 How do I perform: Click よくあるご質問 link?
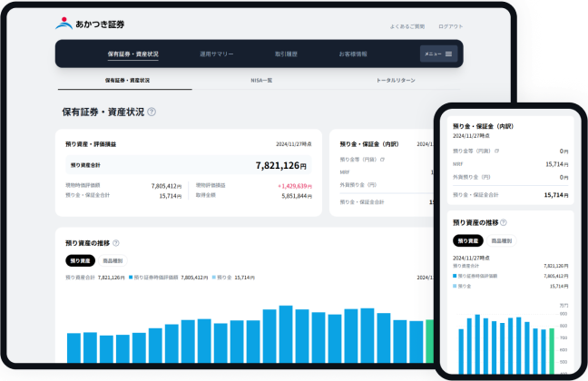[x=407, y=26]
